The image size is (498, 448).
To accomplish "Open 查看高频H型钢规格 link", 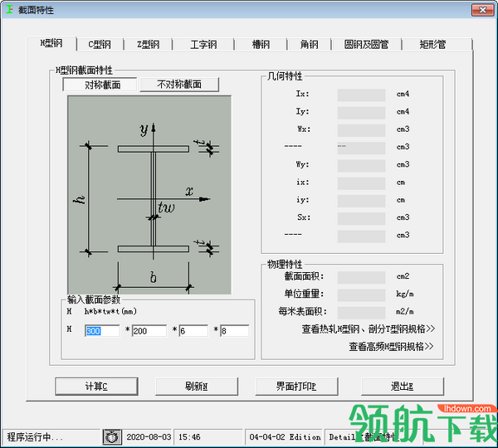I will coord(391,347).
